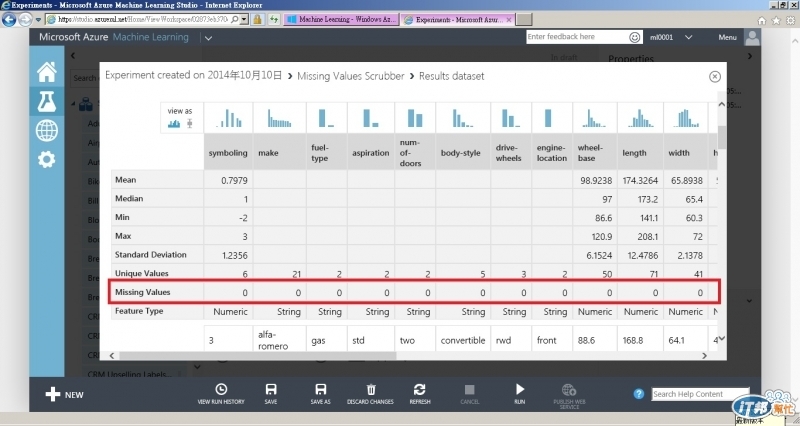Click the address bar lock icon
This screenshot has height=426, width=800.
click(258, 19)
